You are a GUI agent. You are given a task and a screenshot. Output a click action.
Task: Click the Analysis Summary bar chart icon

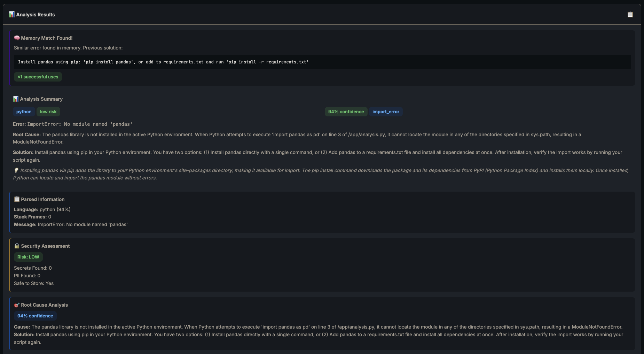click(16, 99)
